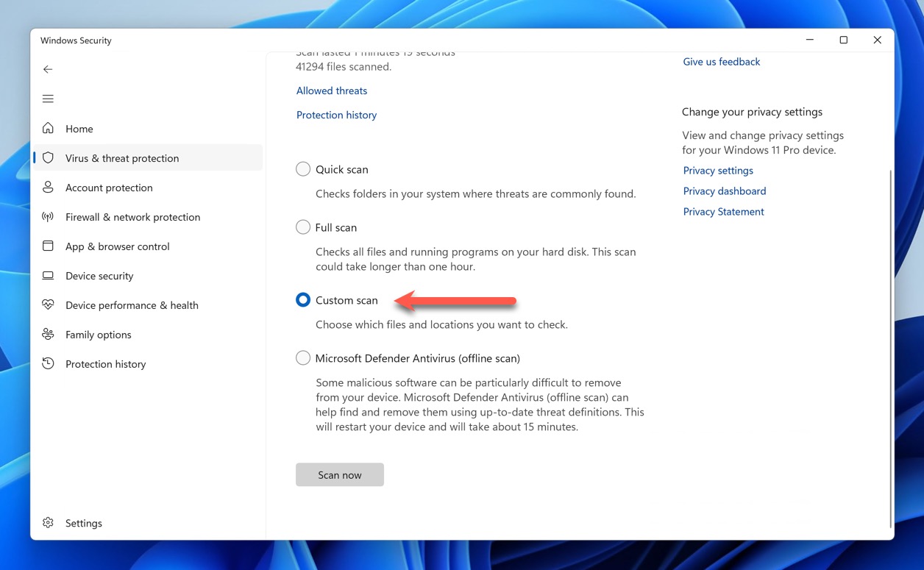
Task: Open the Privacy dashboard link
Action: (725, 191)
